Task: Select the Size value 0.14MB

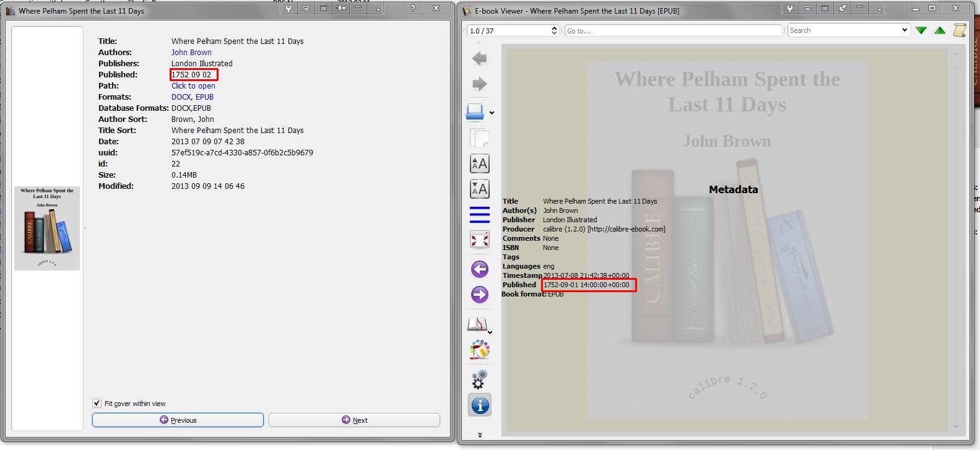Action: [184, 175]
